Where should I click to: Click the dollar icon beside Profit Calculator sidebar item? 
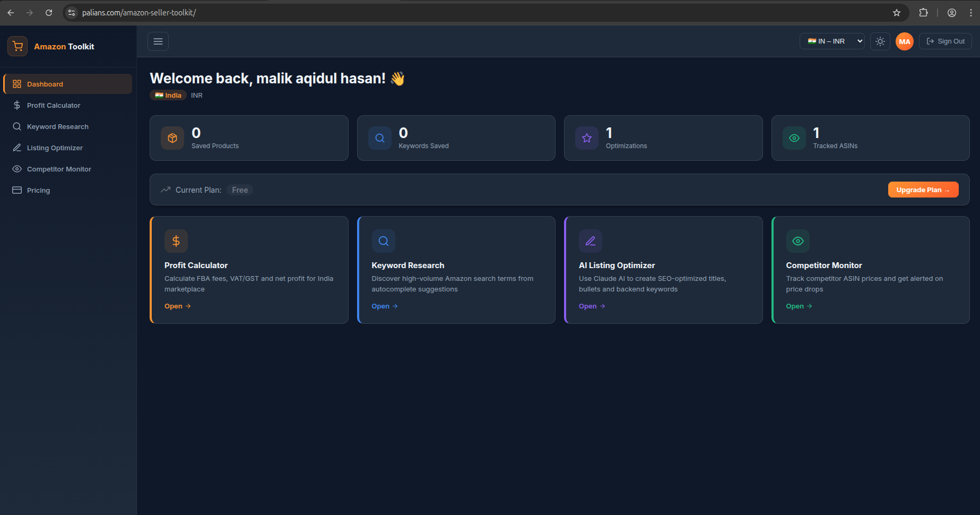17,105
